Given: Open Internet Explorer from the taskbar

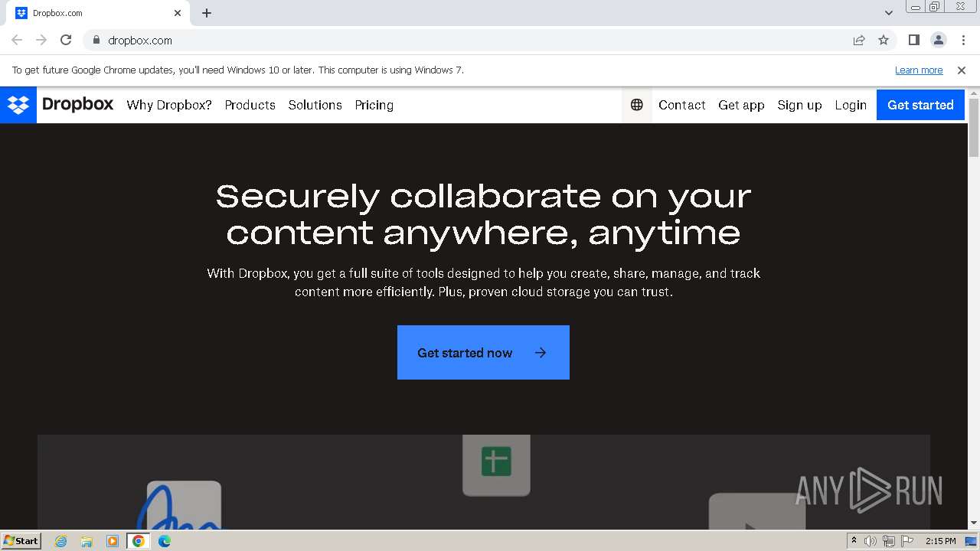Looking at the screenshot, I should [61, 541].
